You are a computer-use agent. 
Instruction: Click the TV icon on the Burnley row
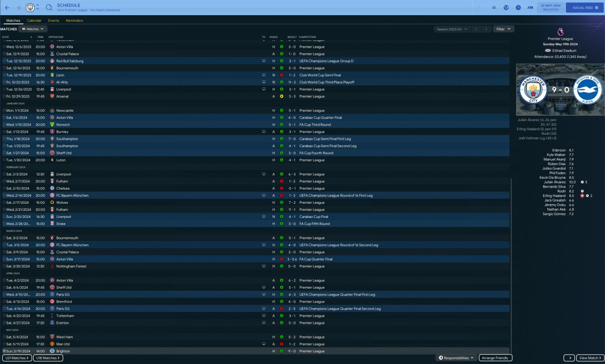click(x=264, y=132)
